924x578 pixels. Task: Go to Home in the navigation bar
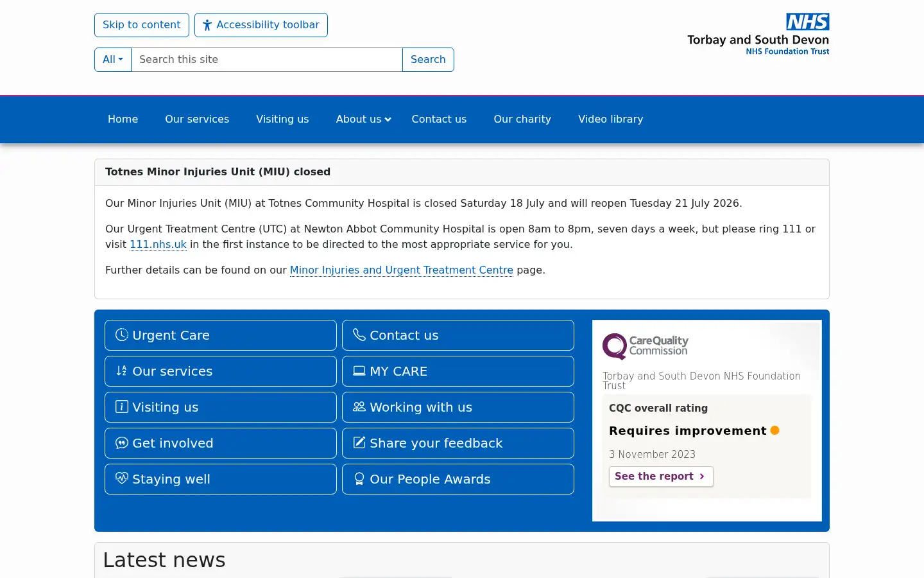(123, 119)
